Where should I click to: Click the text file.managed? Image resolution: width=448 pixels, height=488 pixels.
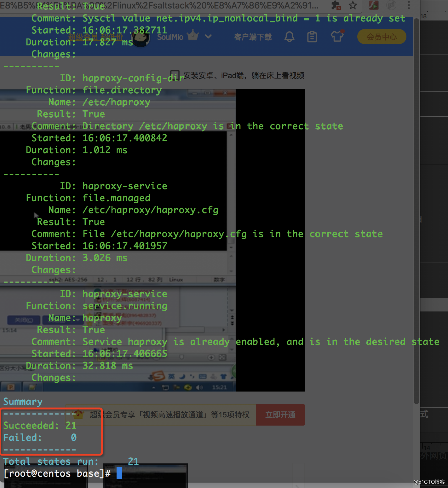click(116, 198)
